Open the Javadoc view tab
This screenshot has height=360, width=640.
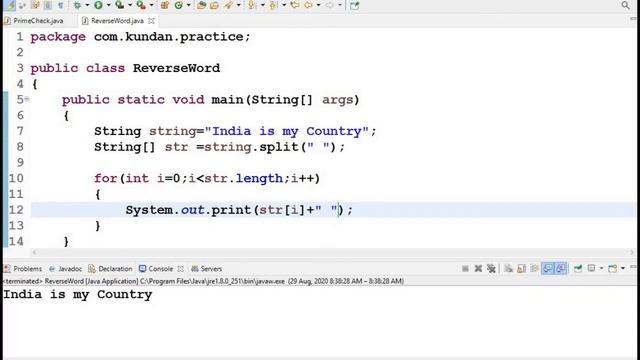point(65,269)
